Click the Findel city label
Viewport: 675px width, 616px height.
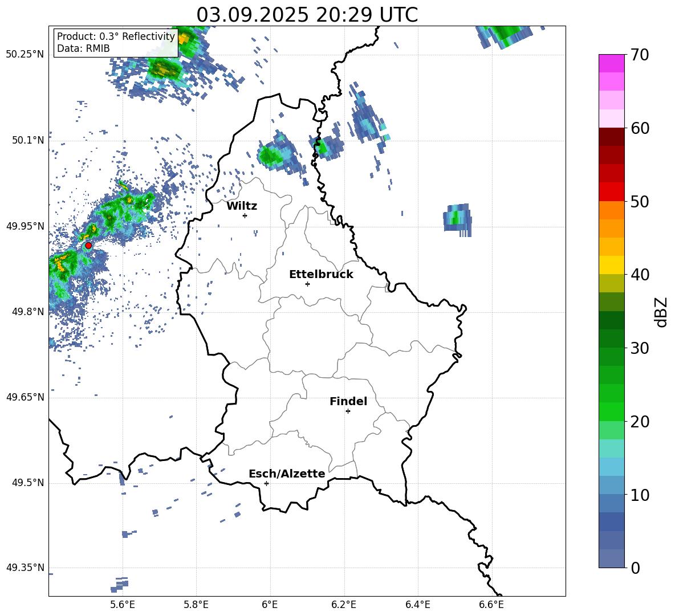[x=348, y=401]
